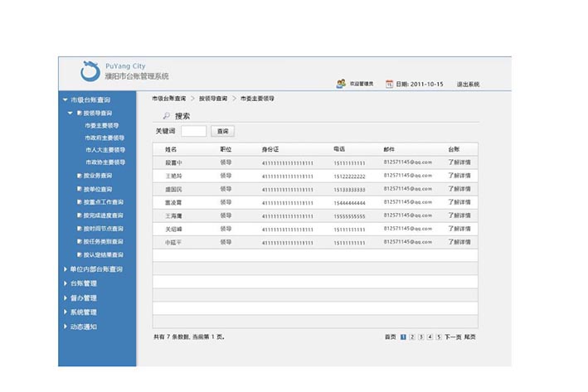Click the page icon beside 按重点工作查询
Screen dimensions: 588x392
[x=80, y=202]
